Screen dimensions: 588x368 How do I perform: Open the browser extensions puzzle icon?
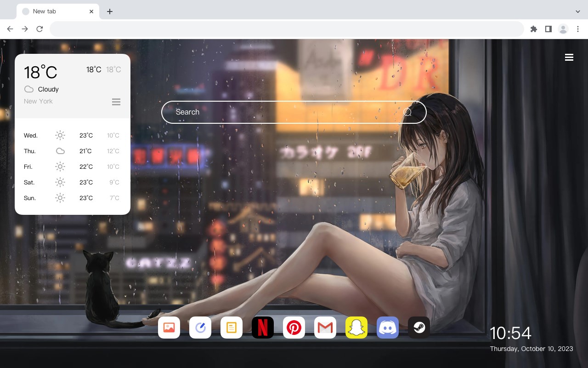click(x=533, y=29)
